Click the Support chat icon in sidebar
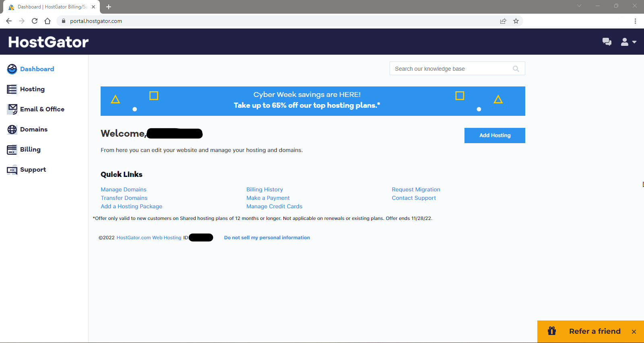Image resolution: width=644 pixels, height=343 pixels. point(12,170)
